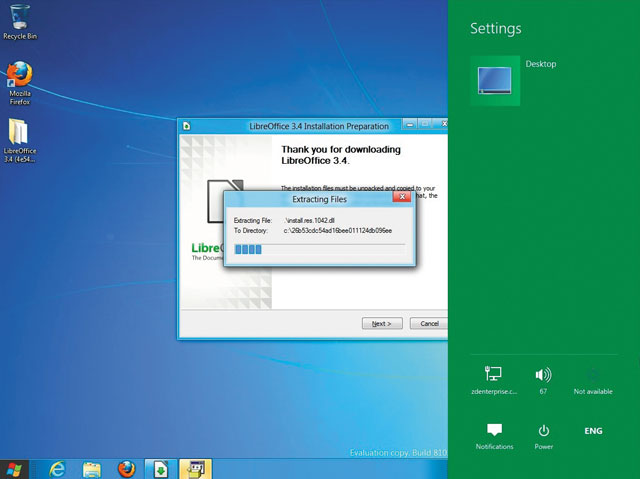The image size is (640, 479).
Task: Select the installer setup taskbar item
Action: coord(196,469)
